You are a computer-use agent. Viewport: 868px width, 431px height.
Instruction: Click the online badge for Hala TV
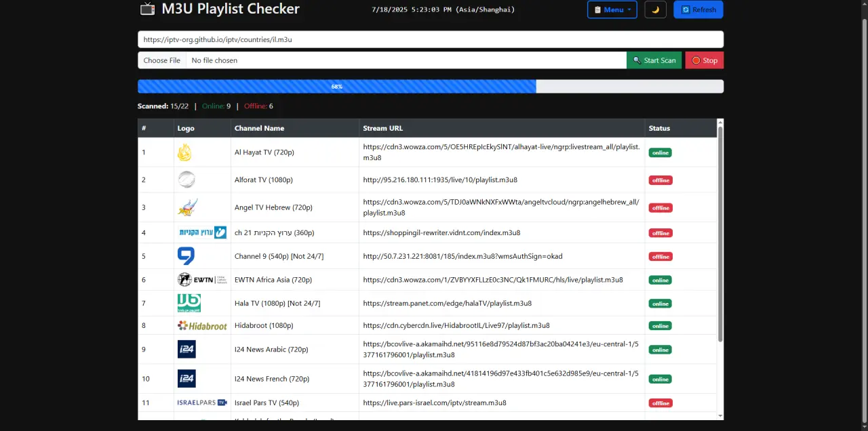point(660,303)
